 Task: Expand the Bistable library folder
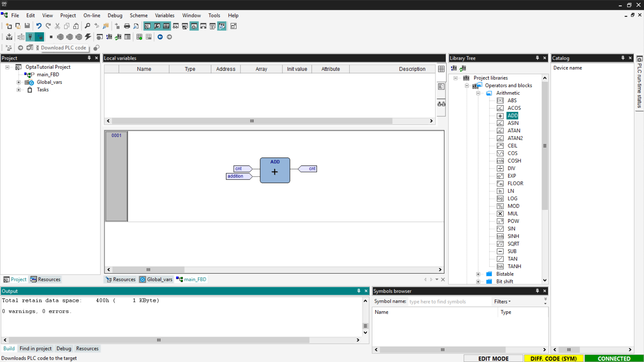tap(478, 274)
